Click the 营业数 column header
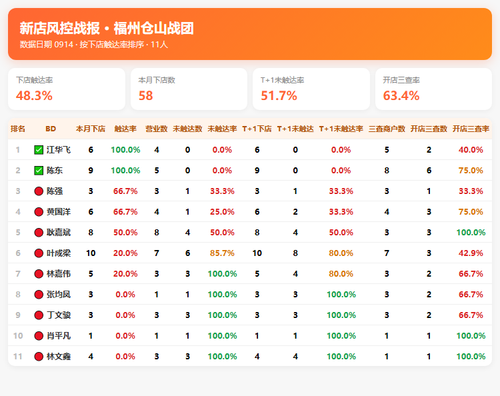 pyautogui.click(x=156, y=129)
